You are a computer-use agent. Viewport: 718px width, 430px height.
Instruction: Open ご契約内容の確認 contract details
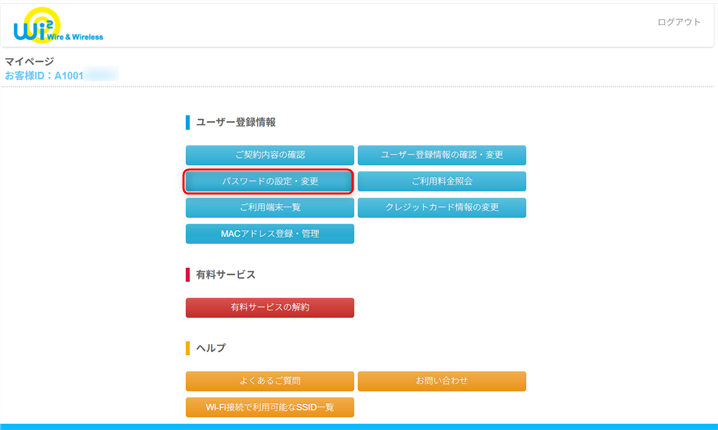coord(270,155)
